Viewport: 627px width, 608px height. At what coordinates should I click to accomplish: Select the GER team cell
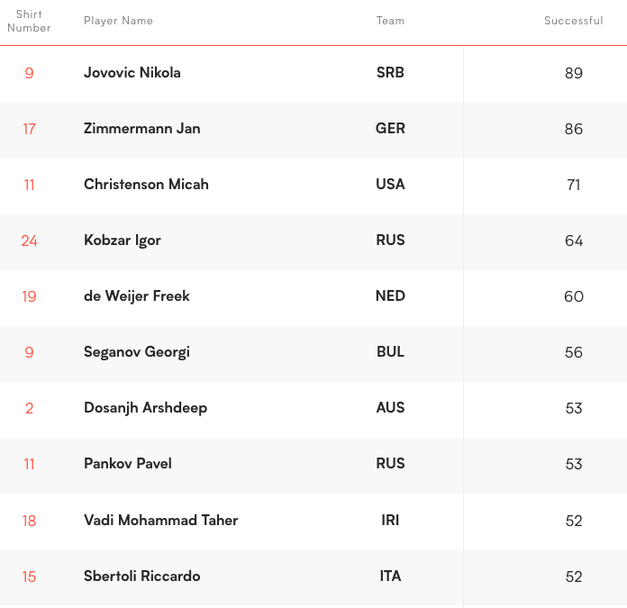(390, 129)
